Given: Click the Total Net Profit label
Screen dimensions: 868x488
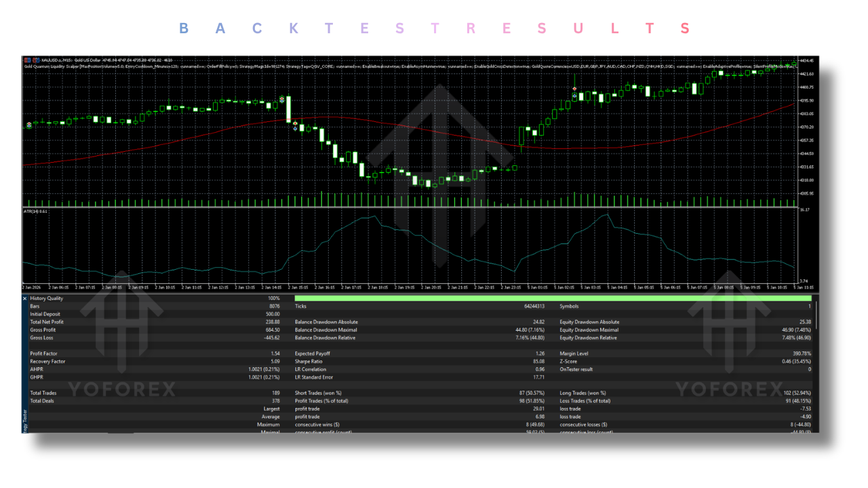Looking at the screenshot, I should pos(46,322).
